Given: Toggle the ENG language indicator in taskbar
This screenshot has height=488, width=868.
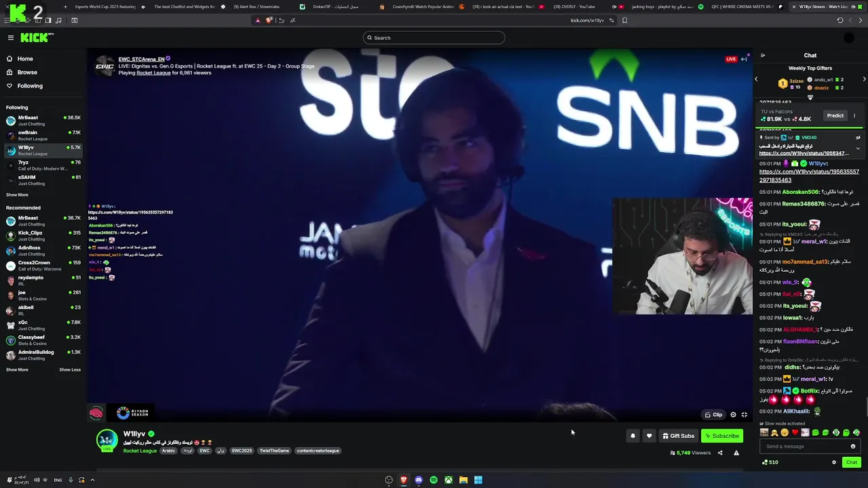Looking at the screenshot, I should 58,480.
